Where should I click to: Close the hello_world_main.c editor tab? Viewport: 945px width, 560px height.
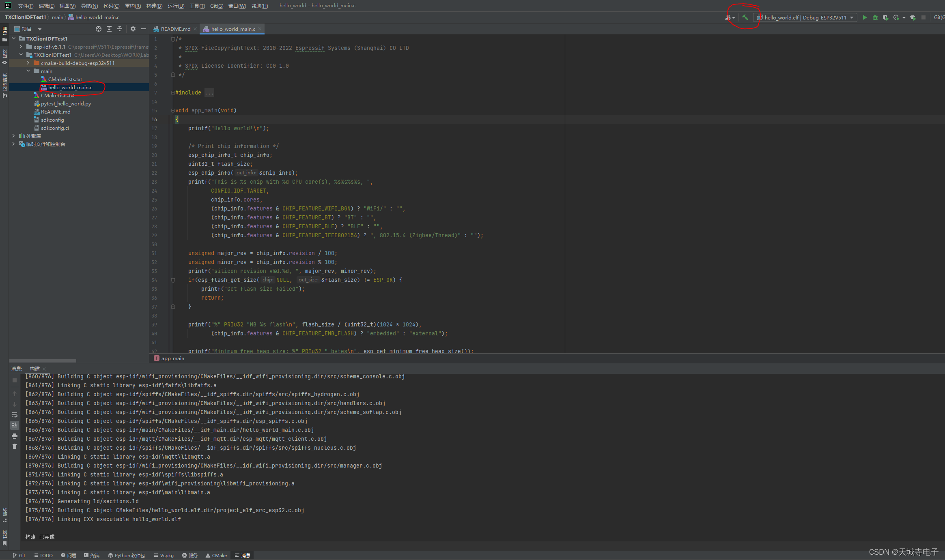pyautogui.click(x=260, y=29)
